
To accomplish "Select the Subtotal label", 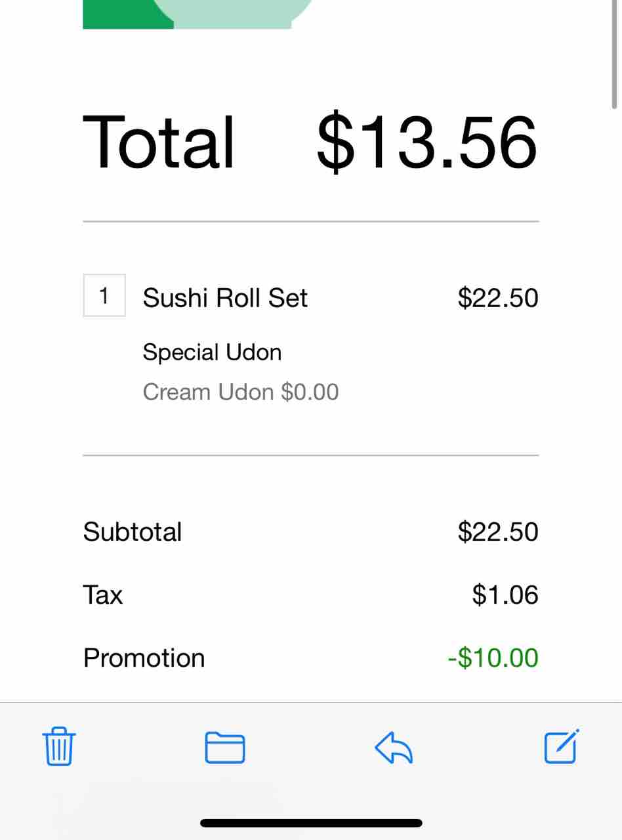I will pyautogui.click(x=133, y=532).
